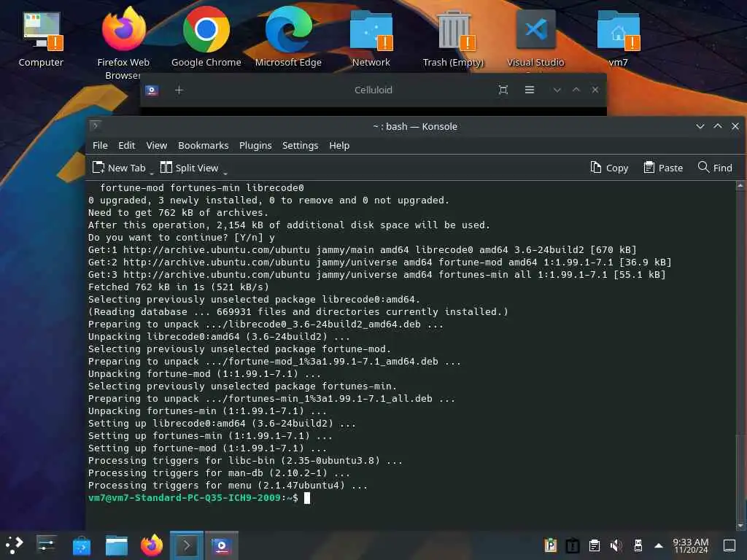
Task: Click show desktop button on taskbar
Action: [x=729, y=545]
